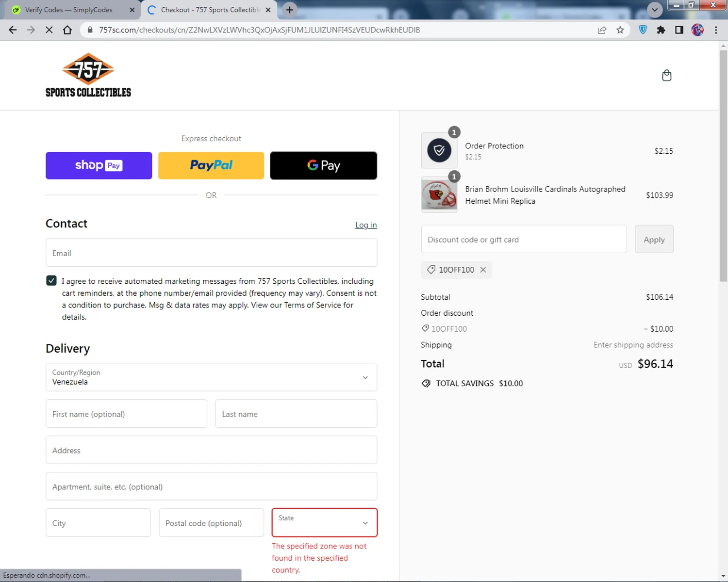Share this page via the share icon
Viewport: 728px width, 582px height.
point(602,30)
